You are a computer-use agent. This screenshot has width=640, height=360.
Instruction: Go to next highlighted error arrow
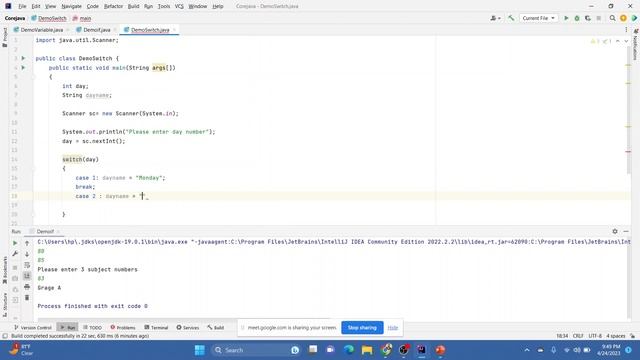626,41
